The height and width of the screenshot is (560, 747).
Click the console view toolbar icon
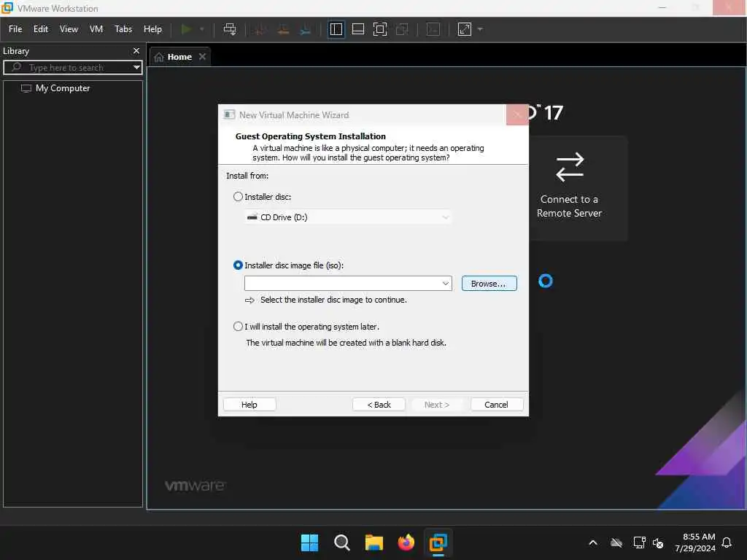(x=433, y=29)
